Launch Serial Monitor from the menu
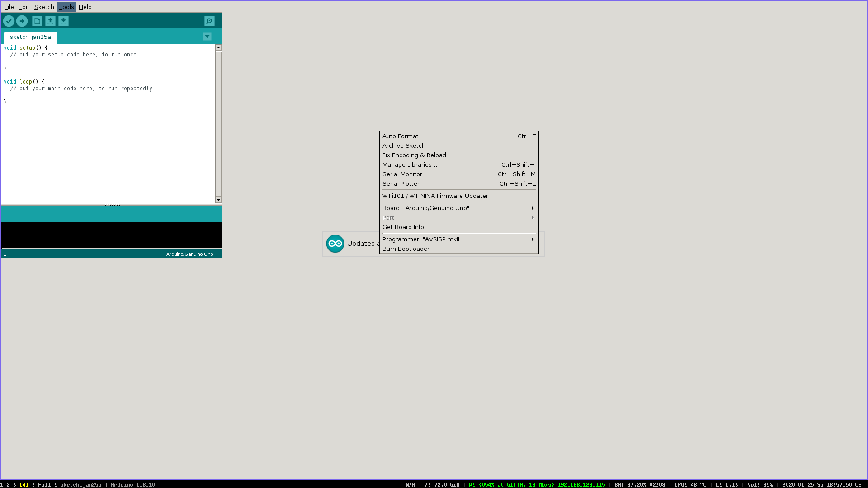 point(459,174)
